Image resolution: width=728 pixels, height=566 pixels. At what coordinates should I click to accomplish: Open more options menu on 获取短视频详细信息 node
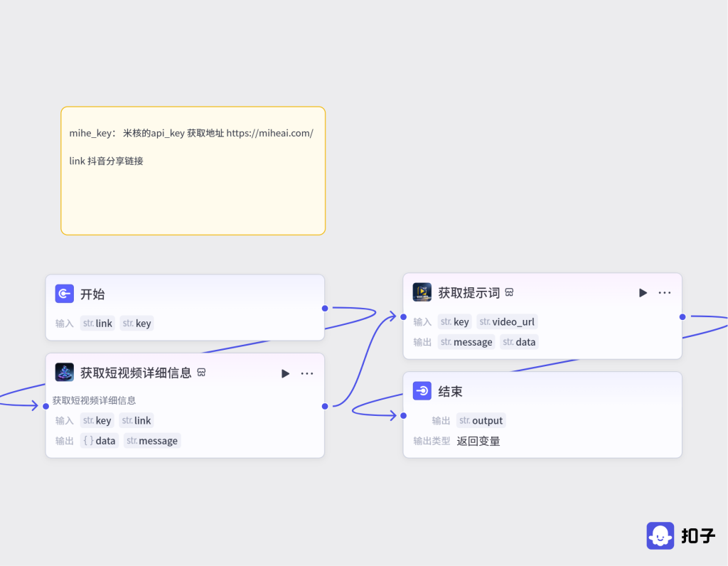point(307,373)
